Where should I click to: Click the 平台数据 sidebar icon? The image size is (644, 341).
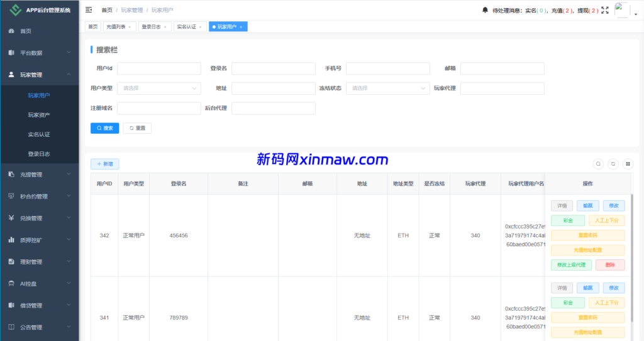11,53
